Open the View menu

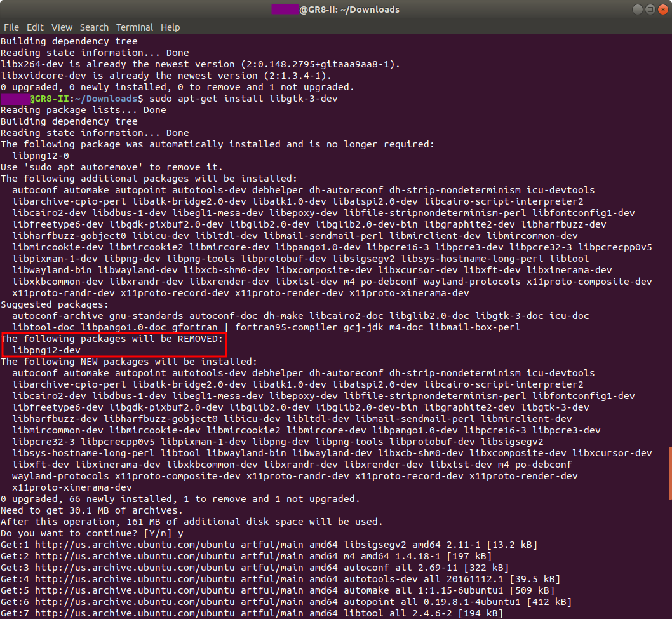pyautogui.click(x=62, y=27)
